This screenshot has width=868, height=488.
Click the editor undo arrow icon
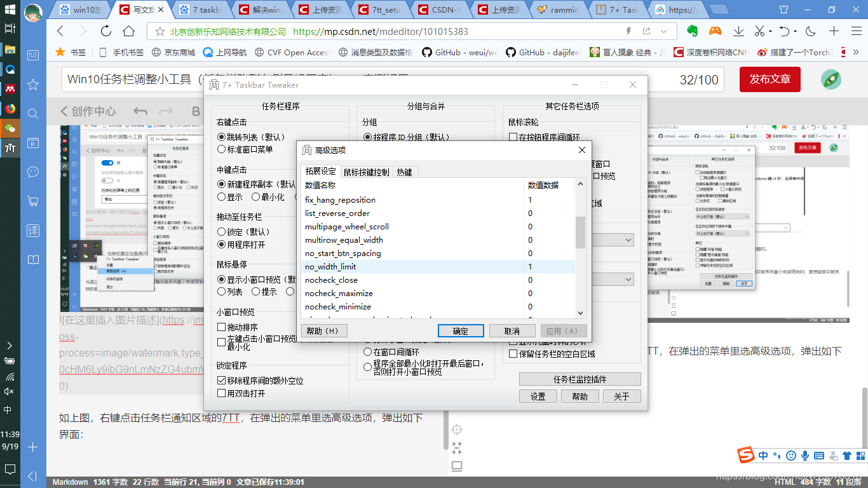click(140, 111)
